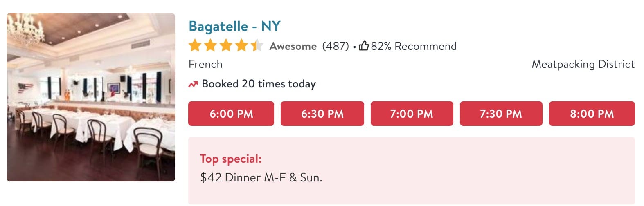The height and width of the screenshot is (206, 644).
Task: View the $42 Dinner M-F & Sun. special
Action: [261, 177]
